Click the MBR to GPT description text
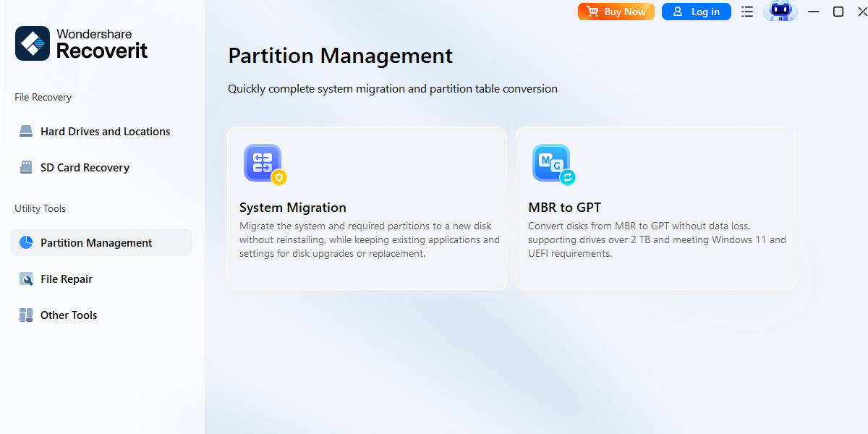The width and height of the screenshot is (868, 434). 656,239
